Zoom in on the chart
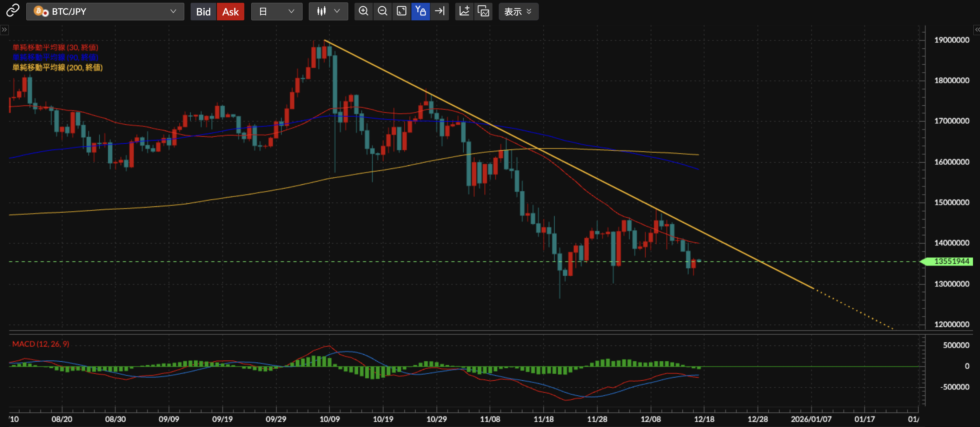The width and height of the screenshot is (980, 427). point(363,12)
